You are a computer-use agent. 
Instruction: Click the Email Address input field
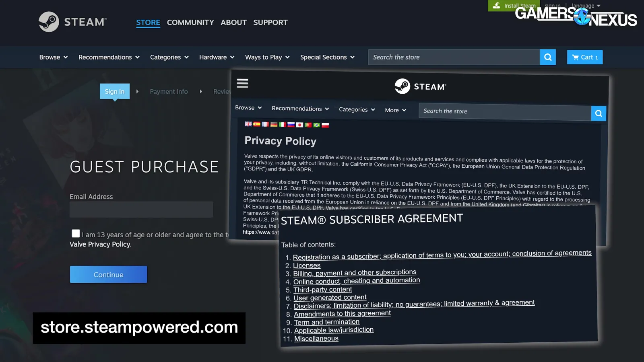tap(141, 210)
